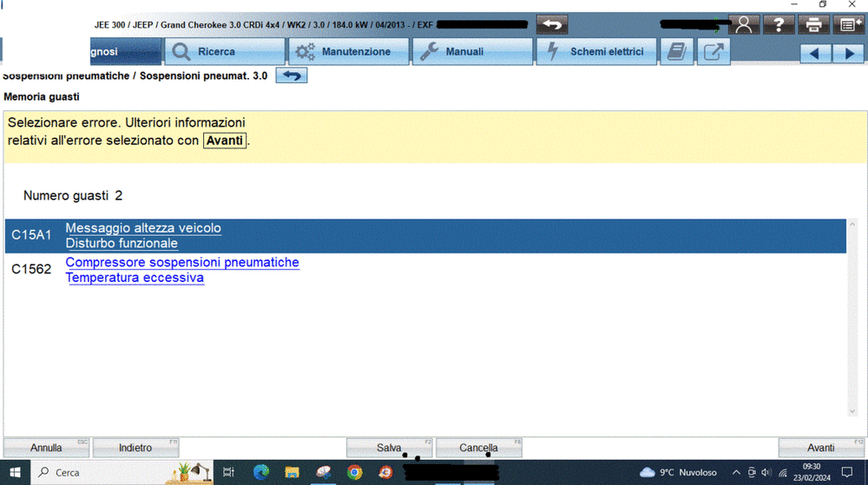Image resolution: width=868 pixels, height=485 pixels.
Task: Click the user profile icon
Action: 744,25
